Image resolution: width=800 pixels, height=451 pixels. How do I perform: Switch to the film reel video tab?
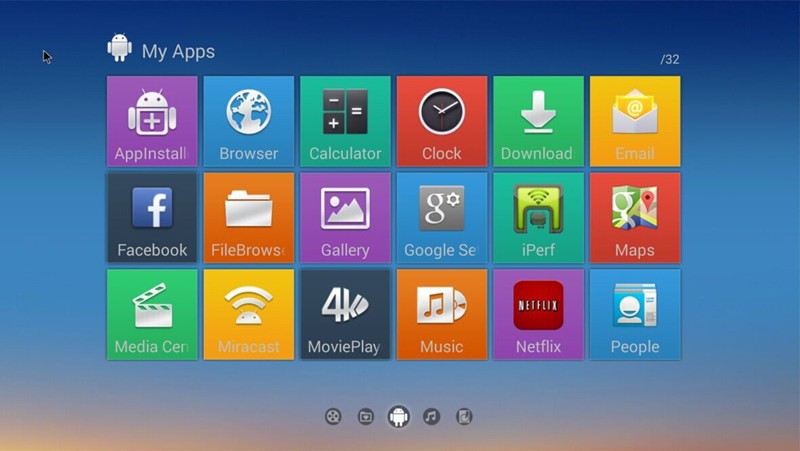[333, 417]
